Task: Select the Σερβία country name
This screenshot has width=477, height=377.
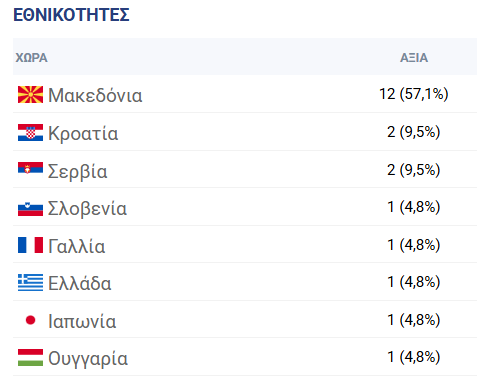Action: 77,171
